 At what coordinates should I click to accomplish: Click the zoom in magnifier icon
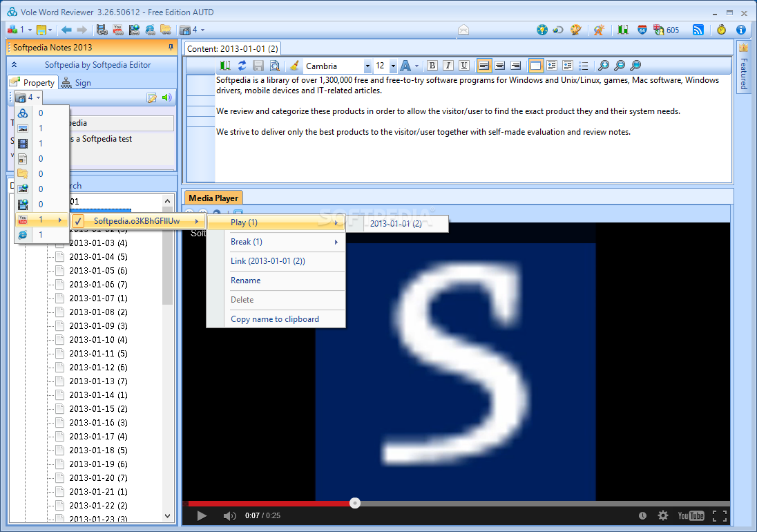pos(604,66)
